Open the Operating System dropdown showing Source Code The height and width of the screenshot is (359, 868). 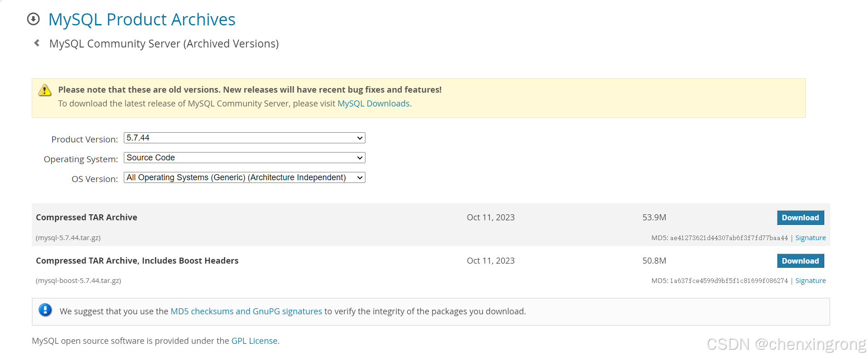click(244, 158)
